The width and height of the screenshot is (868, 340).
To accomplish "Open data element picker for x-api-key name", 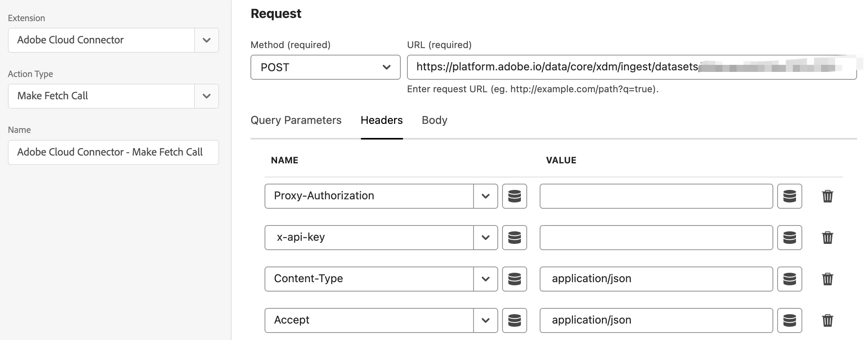I will pos(514,238).
